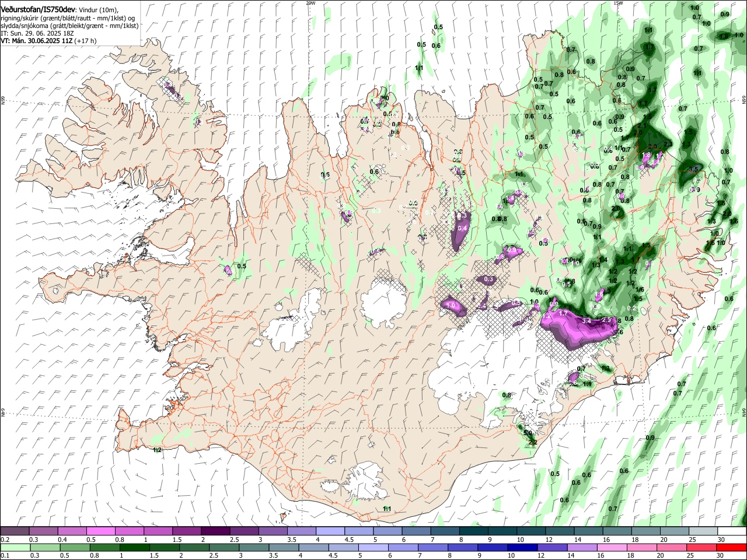Viewport: 747px width, 560px height.
Task: Click the red-pink 25 lower legend swatch
Action: [703, 547]
